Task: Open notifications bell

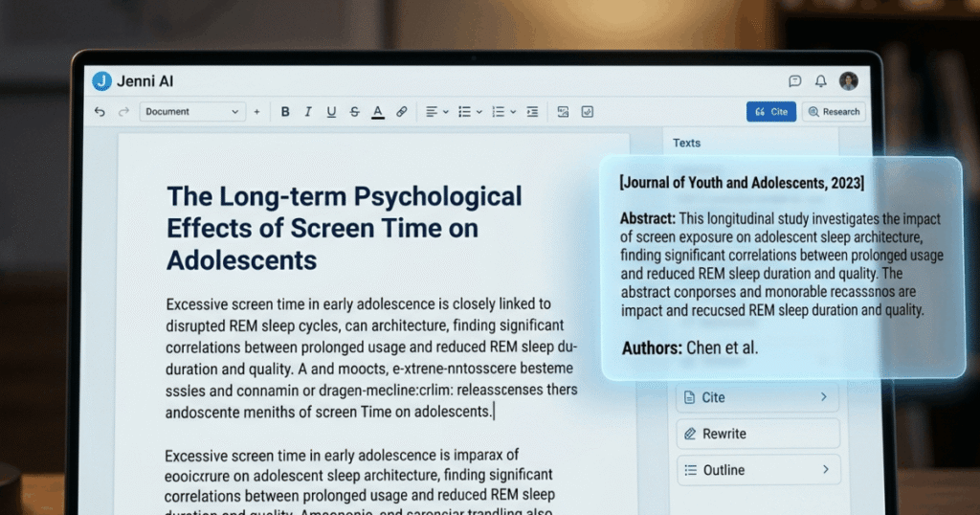Action: coord(820,80)
